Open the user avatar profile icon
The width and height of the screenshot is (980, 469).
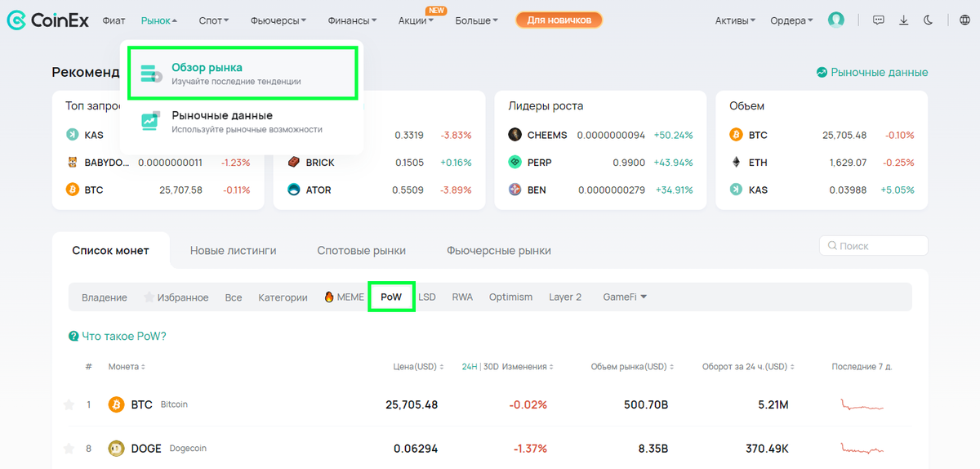(835, 20)
